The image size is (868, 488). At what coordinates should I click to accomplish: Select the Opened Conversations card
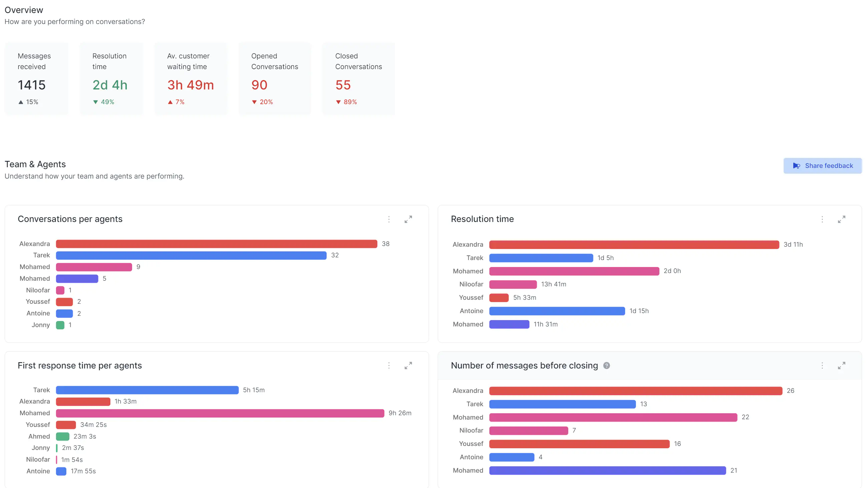[275, 78]
